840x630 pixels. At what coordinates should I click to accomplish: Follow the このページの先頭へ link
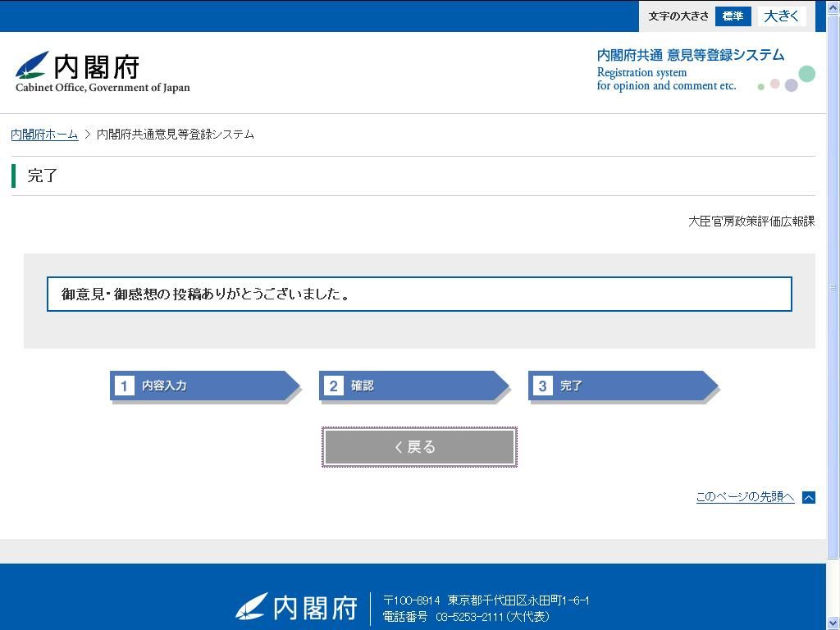[744, 497]
